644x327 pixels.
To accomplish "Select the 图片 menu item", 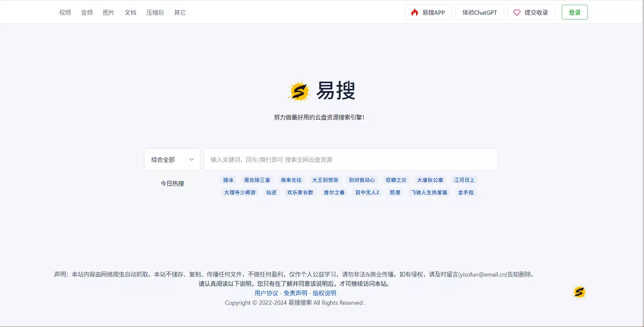I will pos(108,12).
